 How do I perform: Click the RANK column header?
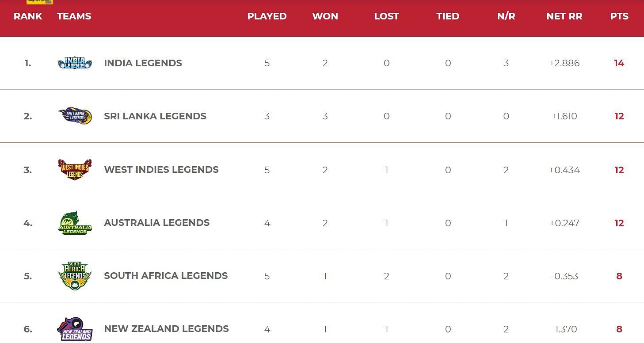coord(28,16)
